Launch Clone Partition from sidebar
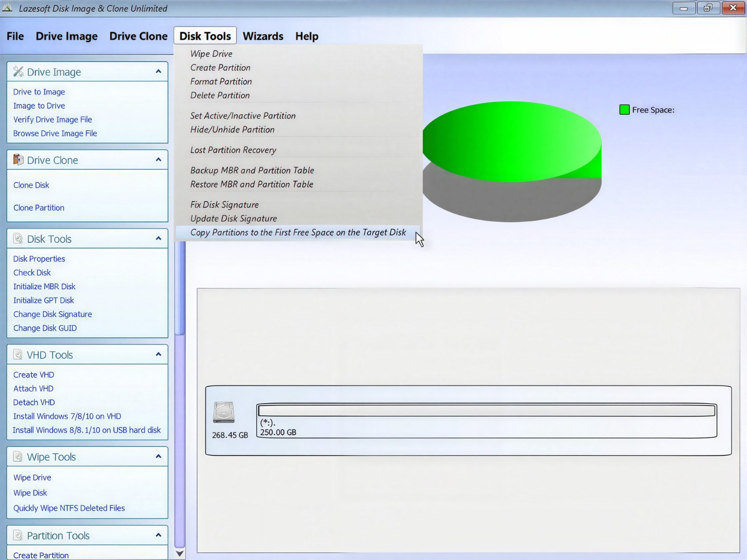This screenshot has height=560, width=747. tap(39, 208)
